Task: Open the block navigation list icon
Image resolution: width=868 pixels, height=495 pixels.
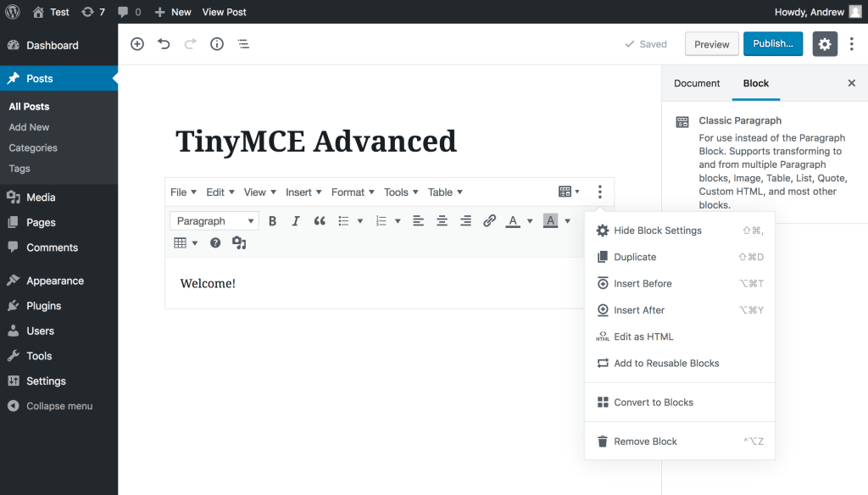Action: [x=243, y=44]
